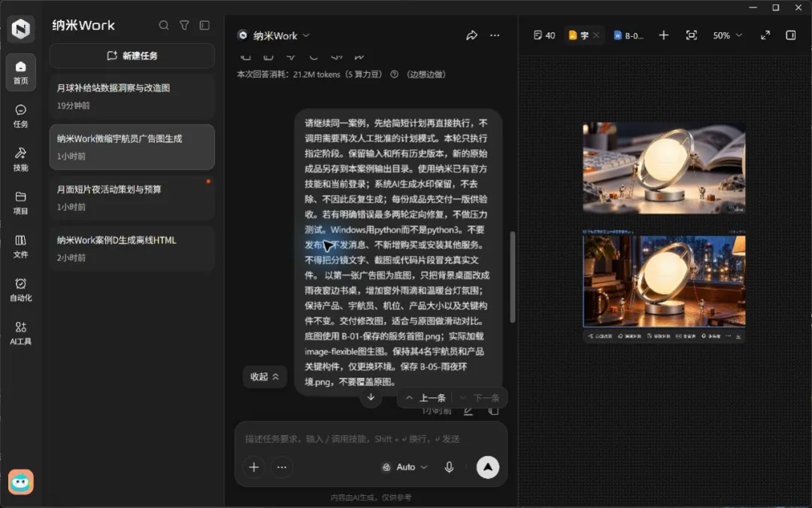Start voice input with microphone icon
The image size is (812, 508).
[449, 467]
